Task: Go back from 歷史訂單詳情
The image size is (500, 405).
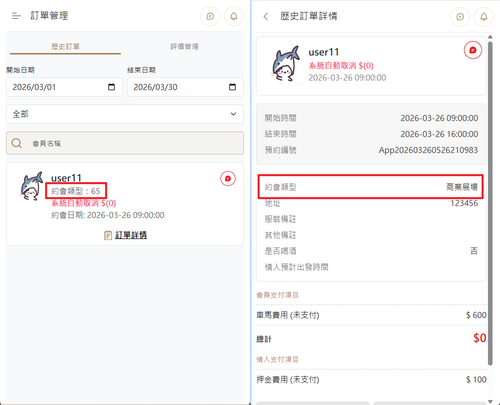Action: 266,16
